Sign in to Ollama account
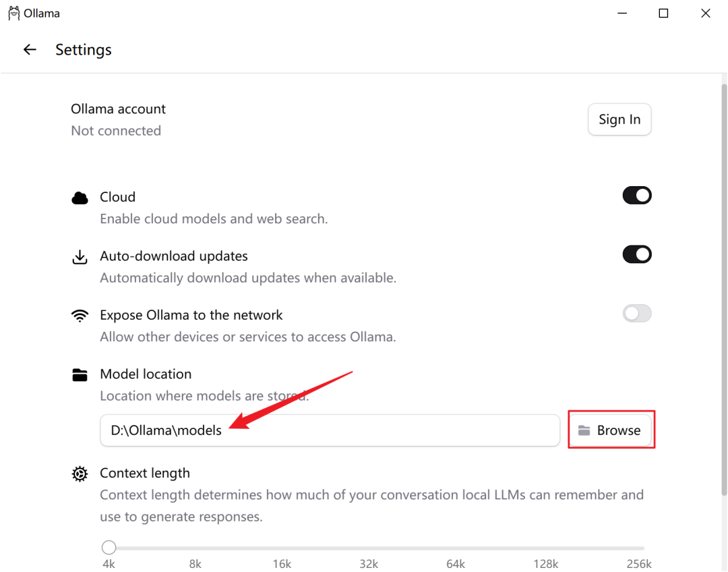Screen dimensions: 728x572 619,119
